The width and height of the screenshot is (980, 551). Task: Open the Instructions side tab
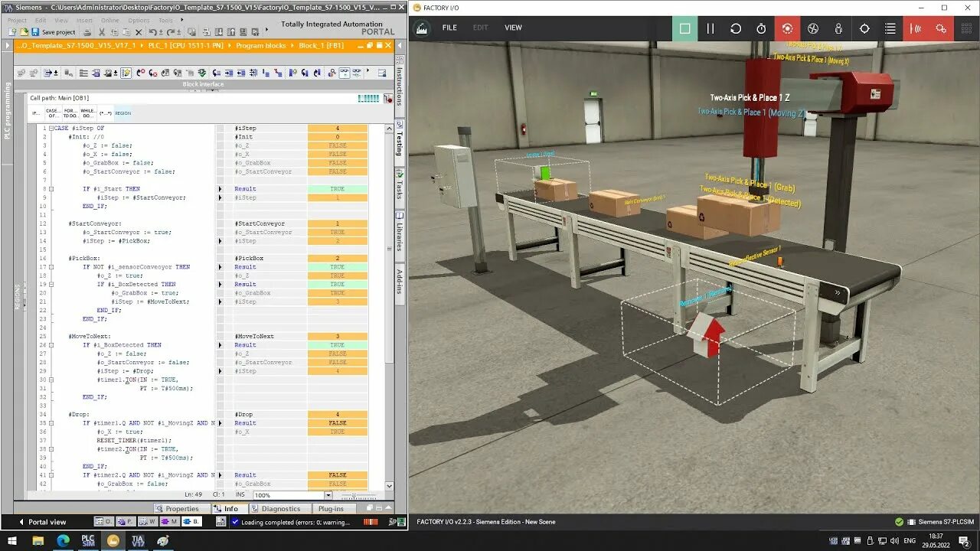(400, 85)
